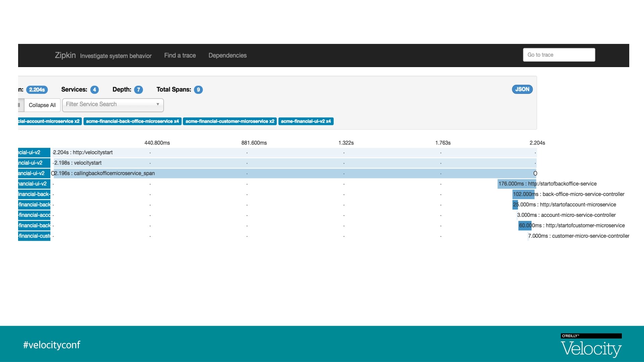Screen dimensions: 644x362
Task: Click the 60.000ms startofcustomer-microservice span bar
Action: click(525, 226)
